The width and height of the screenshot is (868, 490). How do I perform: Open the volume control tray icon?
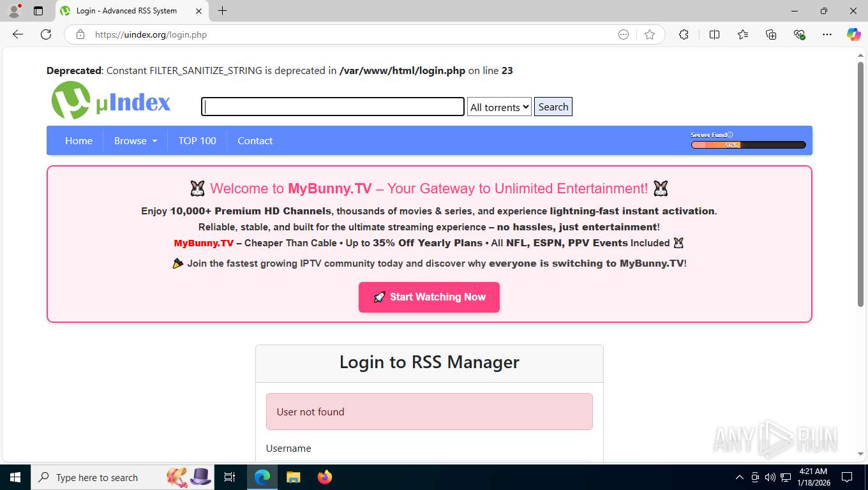[x=770, y=477]
